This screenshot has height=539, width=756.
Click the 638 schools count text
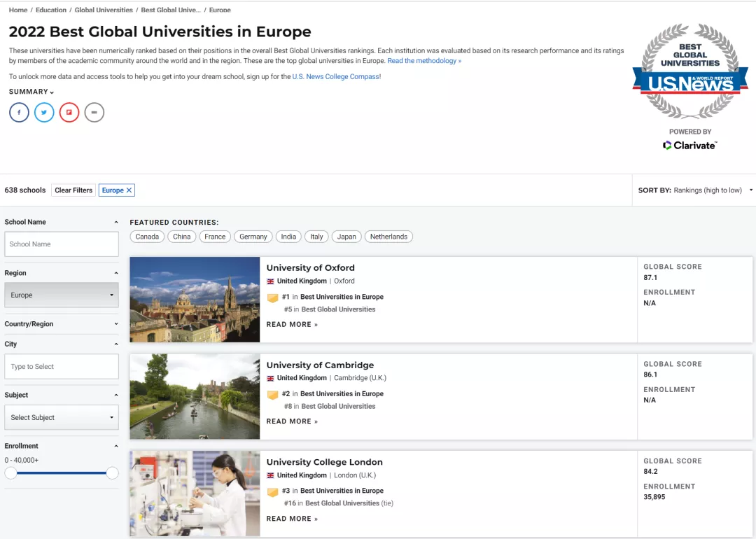25,190
